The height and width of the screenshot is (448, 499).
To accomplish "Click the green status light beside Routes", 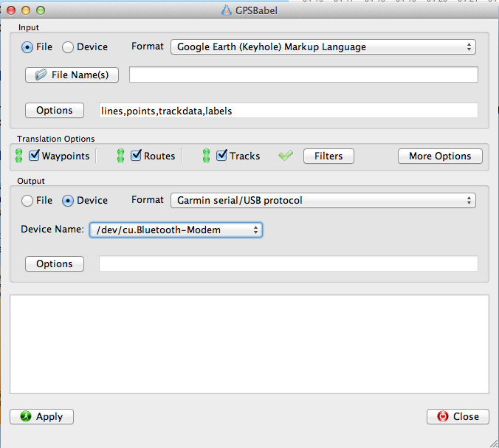I will [120, 156].
